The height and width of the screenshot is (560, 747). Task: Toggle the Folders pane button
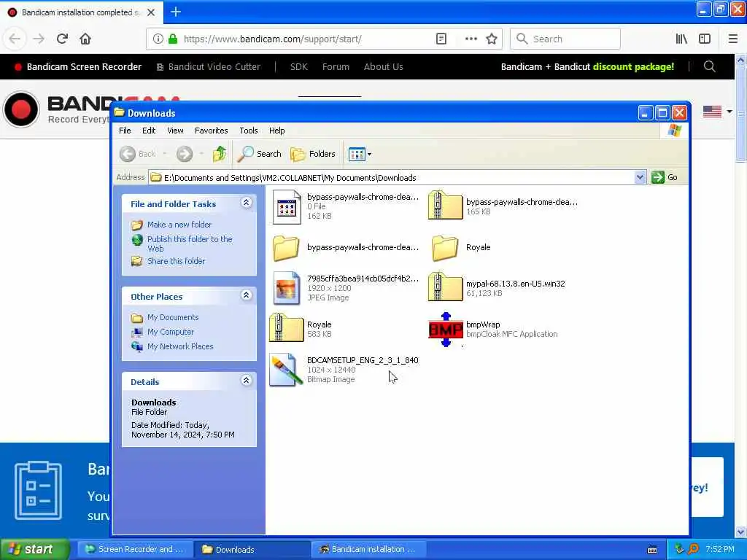click(x=313, y=154)
